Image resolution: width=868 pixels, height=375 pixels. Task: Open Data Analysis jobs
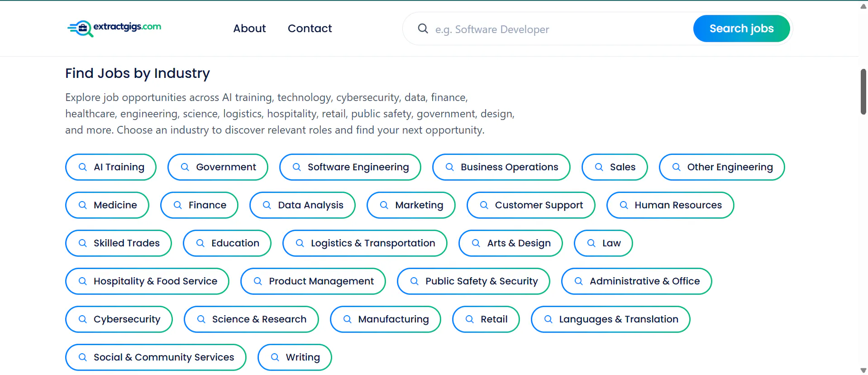coord(302,205)
